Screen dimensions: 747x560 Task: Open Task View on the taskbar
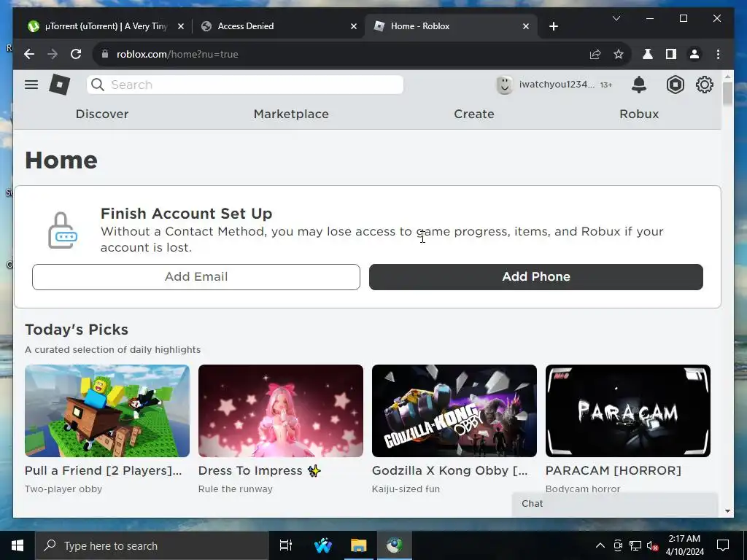[286, 545]
